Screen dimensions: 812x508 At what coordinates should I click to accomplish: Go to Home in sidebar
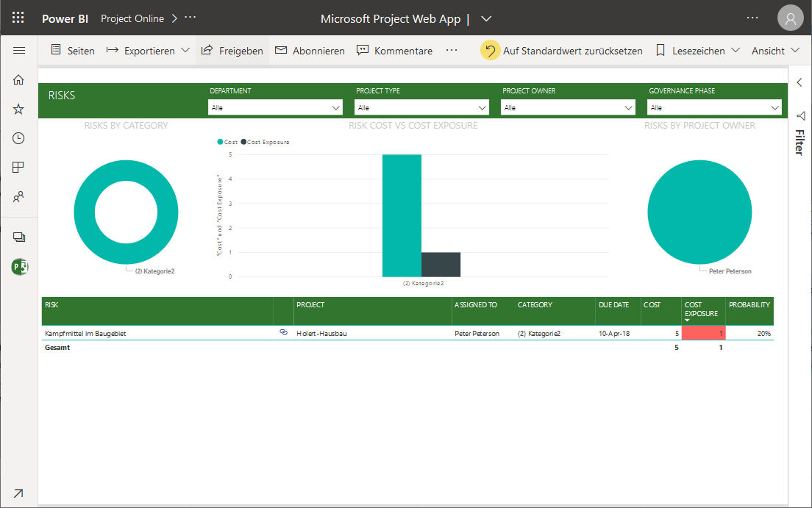pyautogui.click(x=18, y=79)
